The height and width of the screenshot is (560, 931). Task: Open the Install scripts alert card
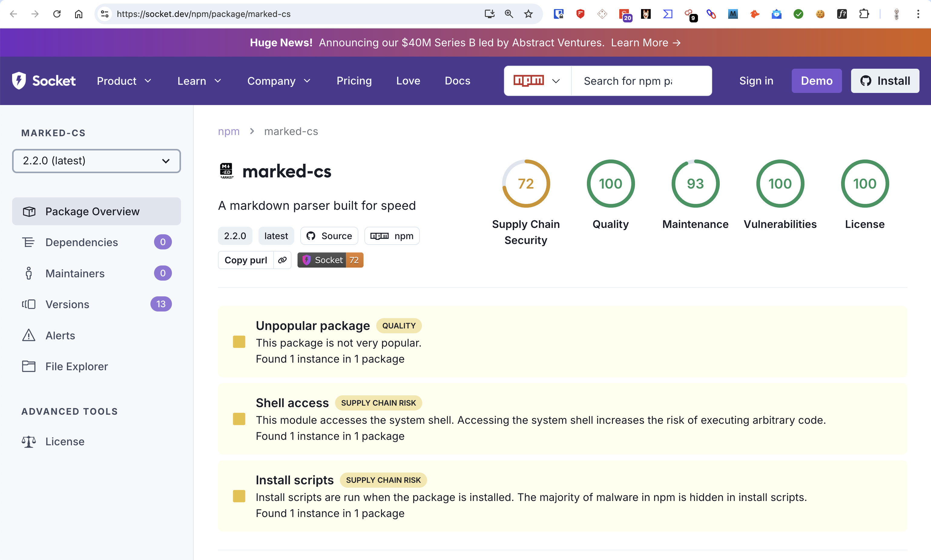click(x=562, y=496)
